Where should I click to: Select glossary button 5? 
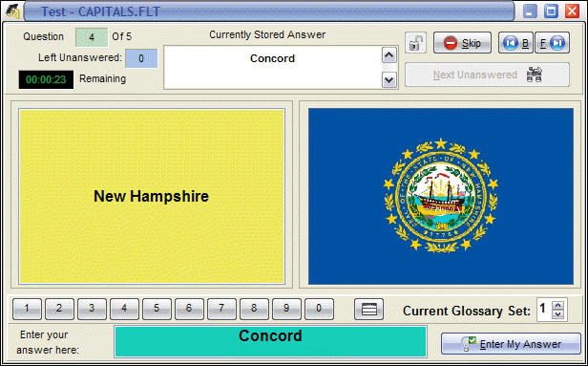pyautogui.click(x=157, y=310)
